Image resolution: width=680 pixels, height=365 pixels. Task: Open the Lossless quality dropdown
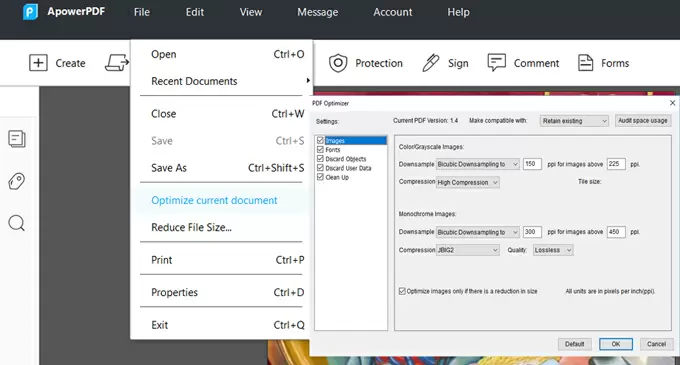553,250
